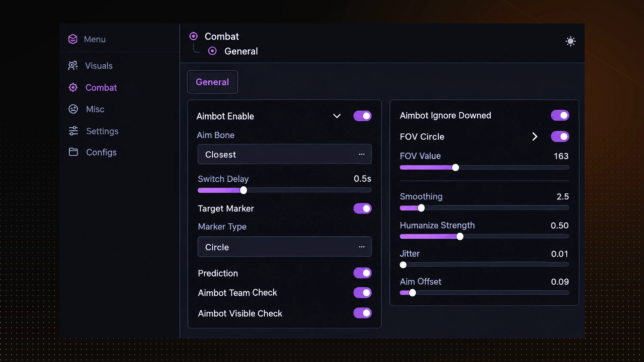
Task: Open the Aim Bone Closest dropdown
Action: (x=284, y=154)
